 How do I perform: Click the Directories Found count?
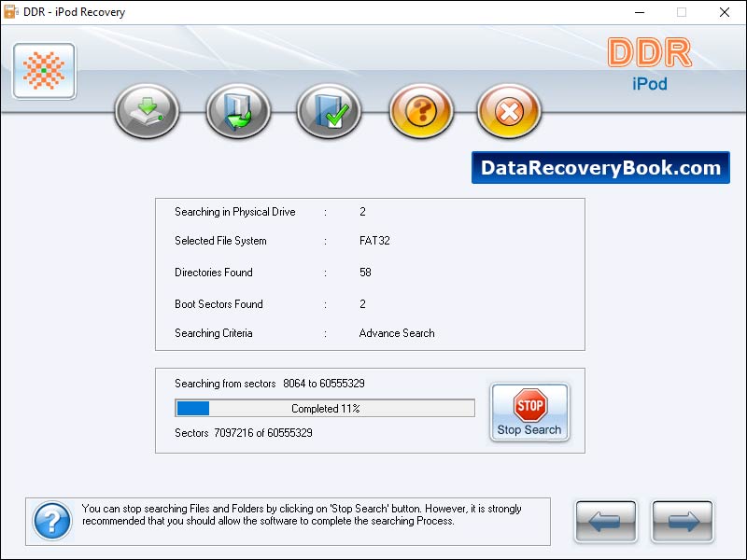pyautogui.click(x=365, y=273)
